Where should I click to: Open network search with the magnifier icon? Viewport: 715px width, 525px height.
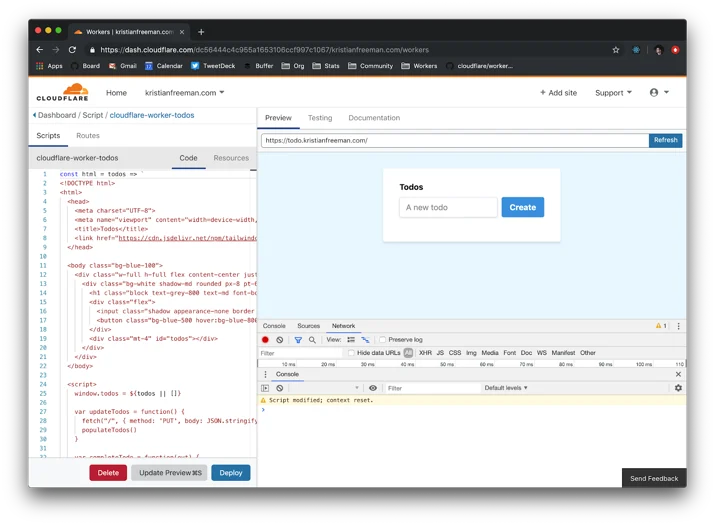click(x=312, y=340)
